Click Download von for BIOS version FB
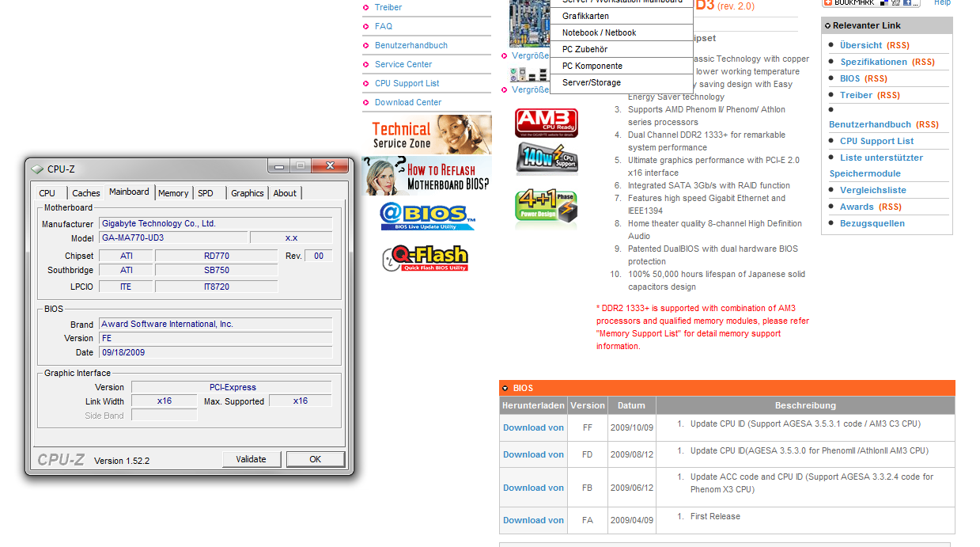 [x=534, y=488]
